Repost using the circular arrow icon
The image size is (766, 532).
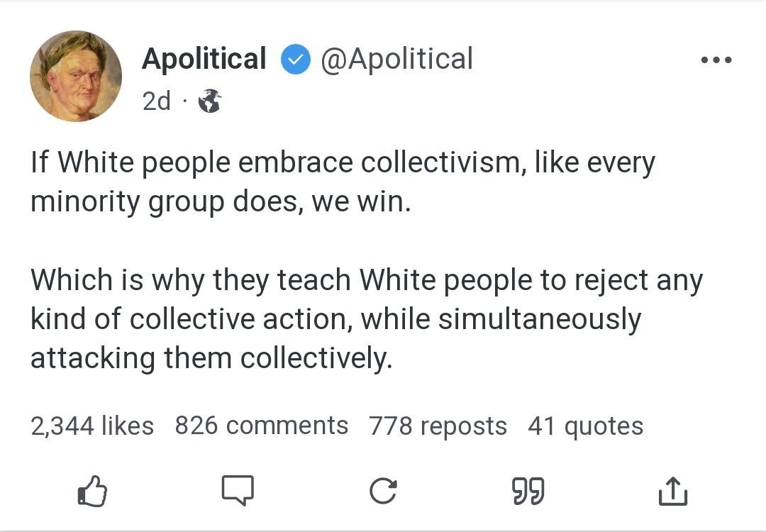coord(383,491)
